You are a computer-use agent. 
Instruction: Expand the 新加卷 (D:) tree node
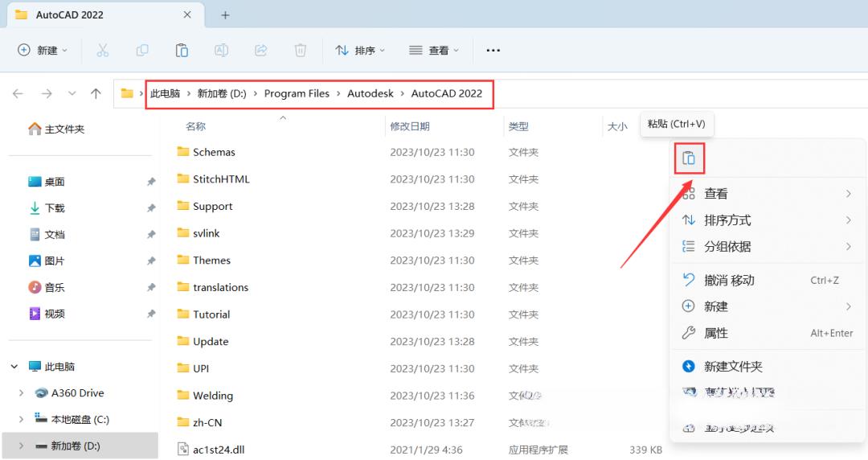pyautogui.click(x=21, y=446)
